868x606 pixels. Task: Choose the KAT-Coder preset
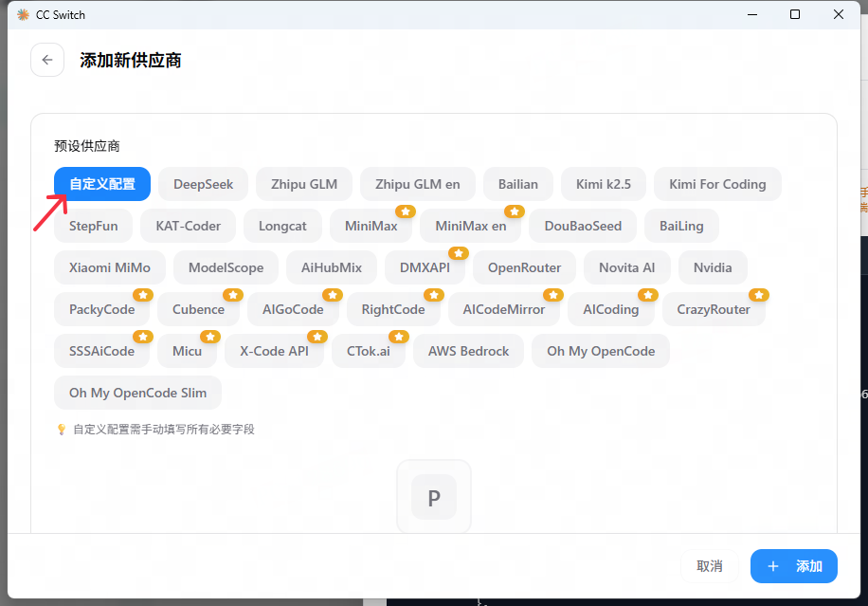point(189,226)
